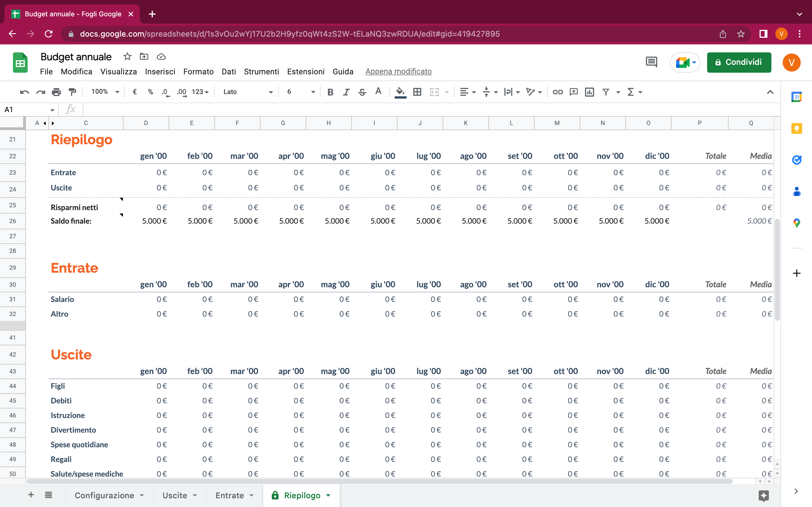The height and width of the screenshot is (507, 812).
Task: Open the fill color picker
Action: click(x=400, y=92)
